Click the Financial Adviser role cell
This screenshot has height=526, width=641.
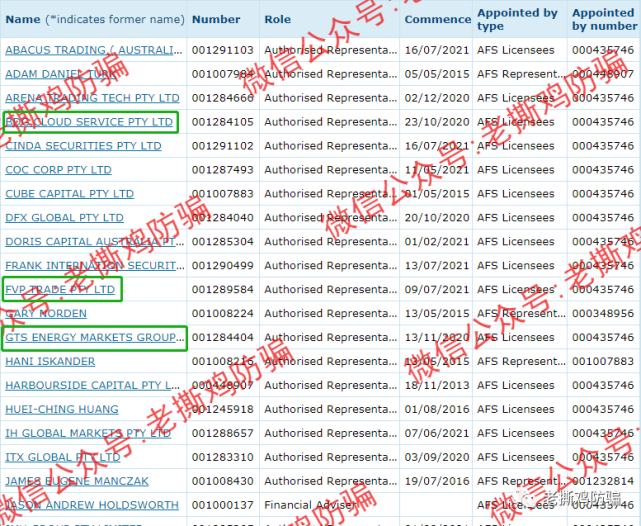pyautogui.click(x=310, y=505)
